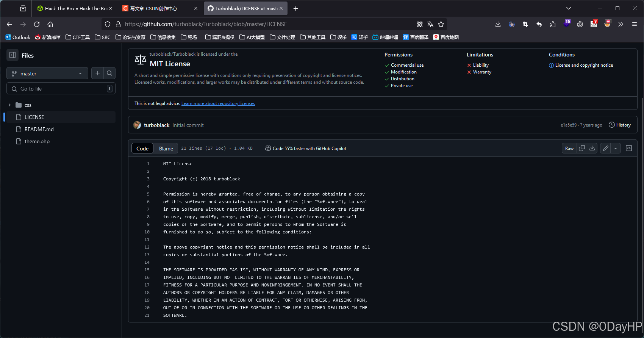644x338 pixels.
Task: Switch to Code view
Action: click(142, 149)
